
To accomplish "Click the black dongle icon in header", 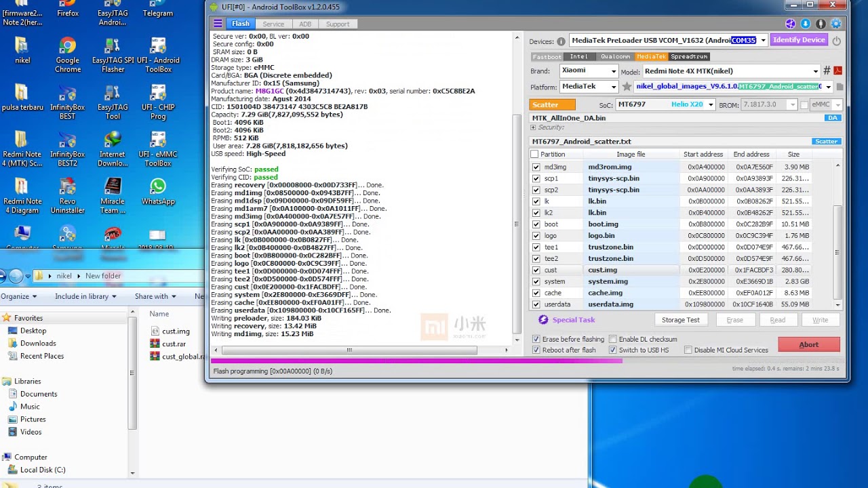I will pos(821,24).
